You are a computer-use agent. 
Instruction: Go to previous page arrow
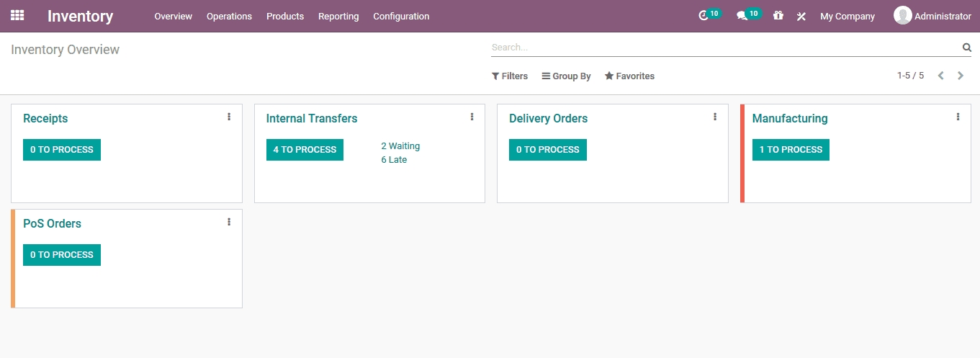(x=940, y=76)
